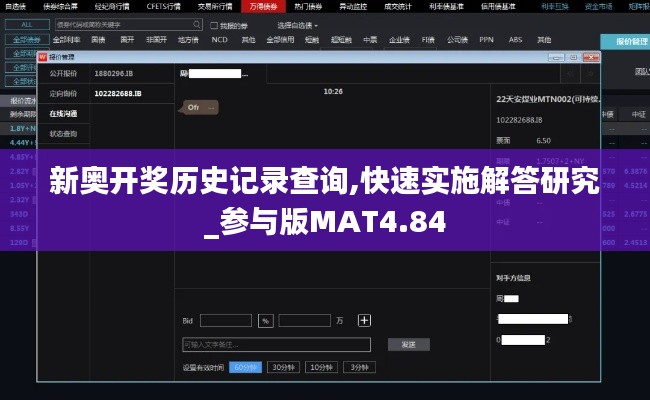Click the right arrow icon in the chat header
Viewport: 650px width, 400px height.
[x=590, y=74]
